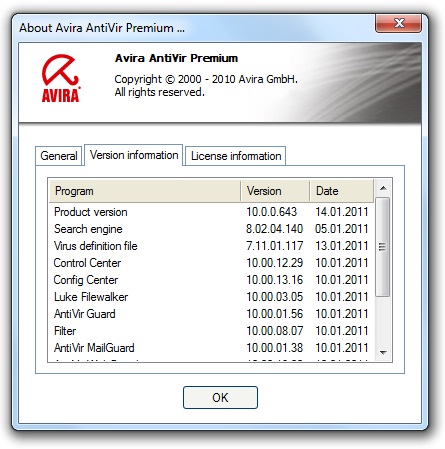Select the Filter row

click(211, 331)
